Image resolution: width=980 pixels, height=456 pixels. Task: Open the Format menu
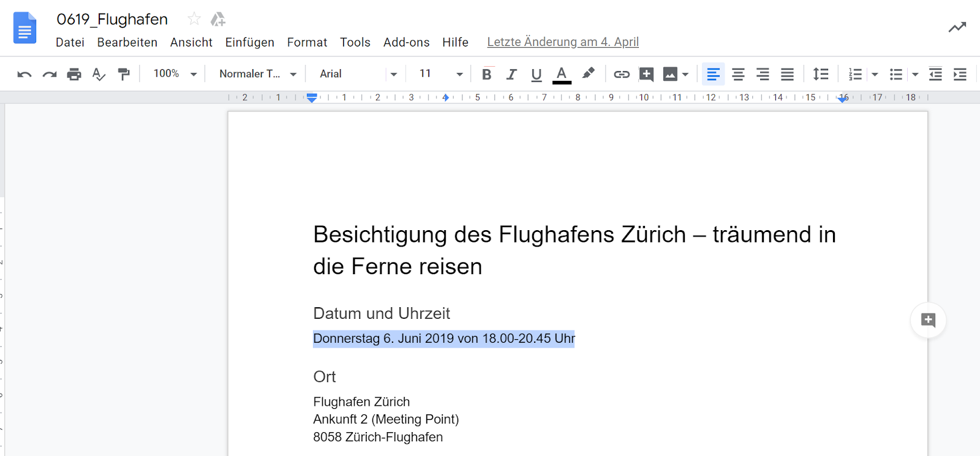[x=307, y=42]
